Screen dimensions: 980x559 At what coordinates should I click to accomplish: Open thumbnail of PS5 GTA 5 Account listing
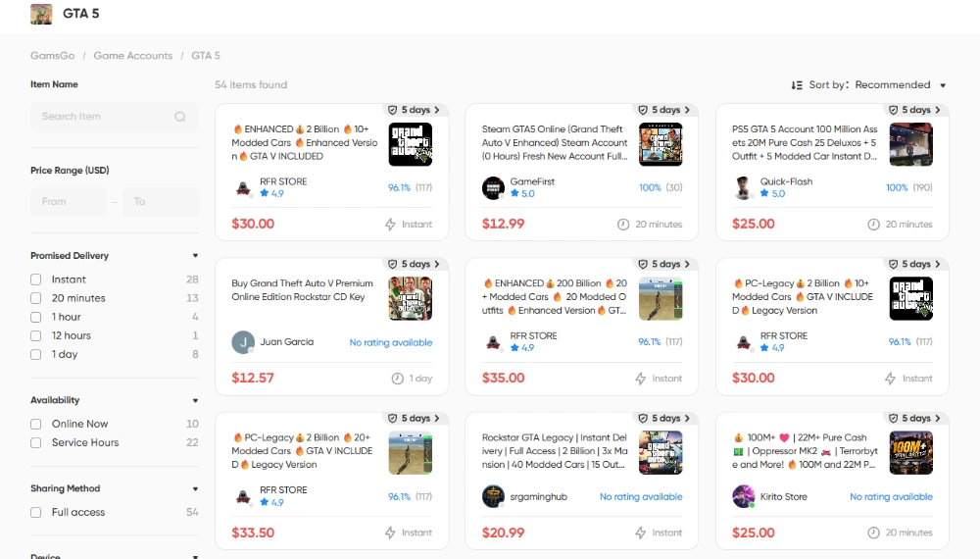coord(911,144)
